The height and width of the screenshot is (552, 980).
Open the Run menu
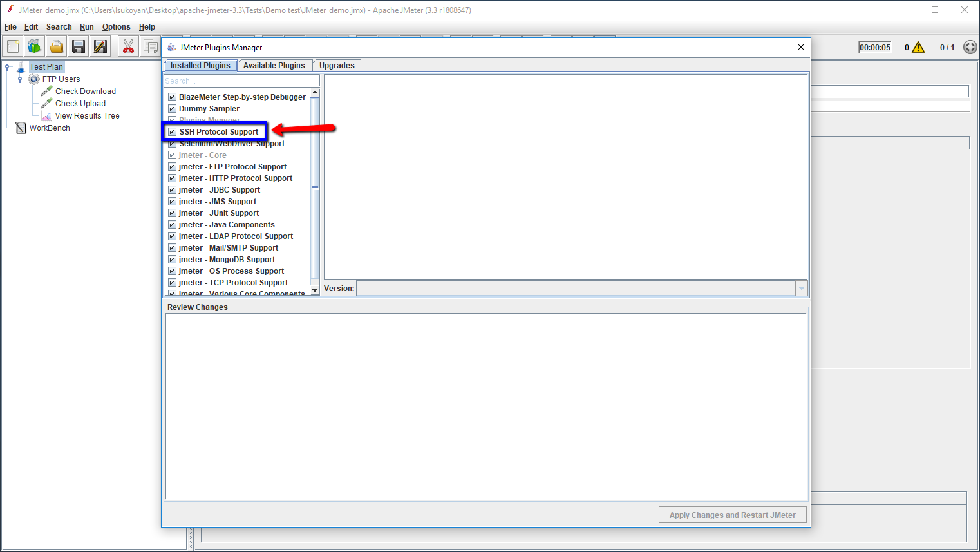[x=87, y=27]
